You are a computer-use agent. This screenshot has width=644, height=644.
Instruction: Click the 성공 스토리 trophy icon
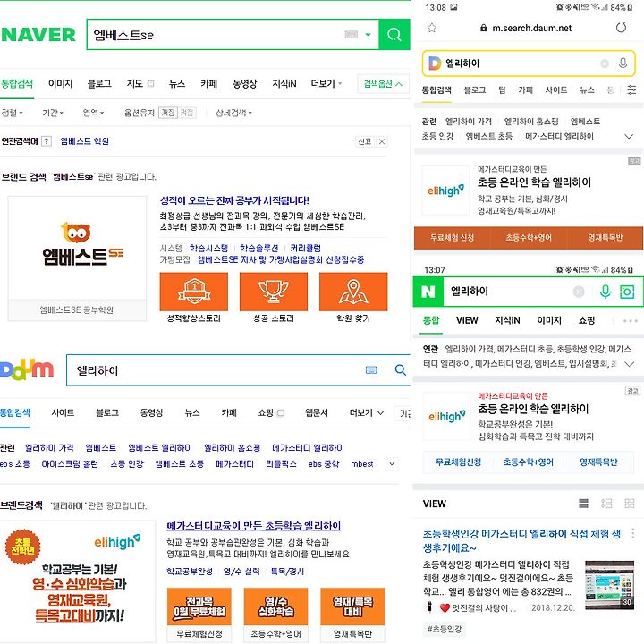click(x=274, y=292)
